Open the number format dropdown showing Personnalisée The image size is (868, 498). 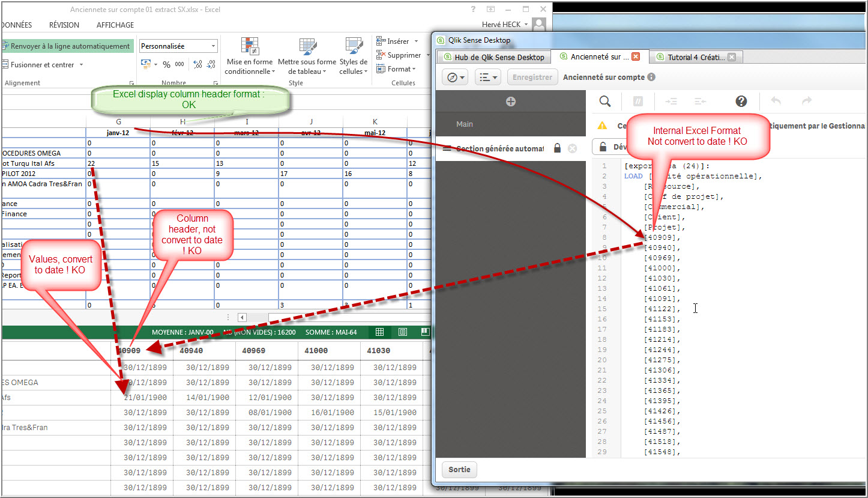tap(178, 46)
